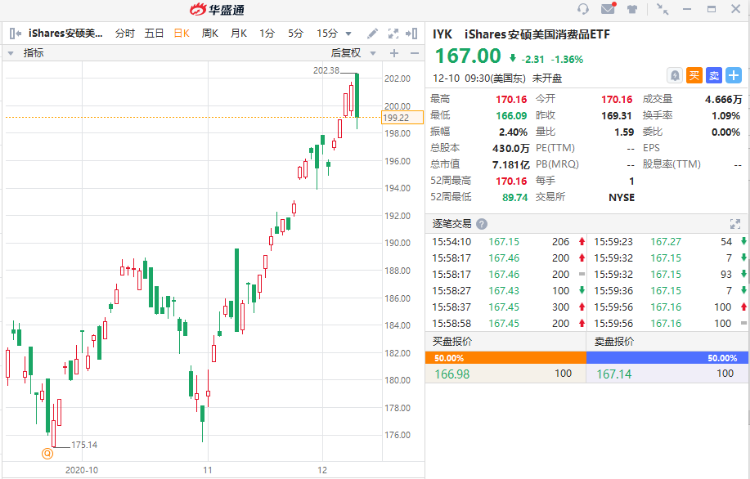Click the 199.22 price label on axis
The image size is (750, 479).
point(402,118)
